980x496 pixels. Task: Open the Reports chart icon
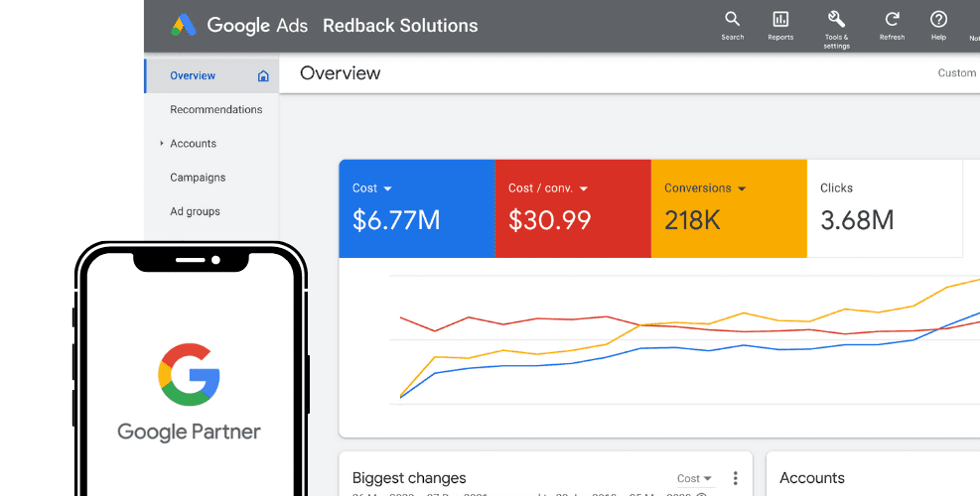pyautogui.click(x=780, y=20)
